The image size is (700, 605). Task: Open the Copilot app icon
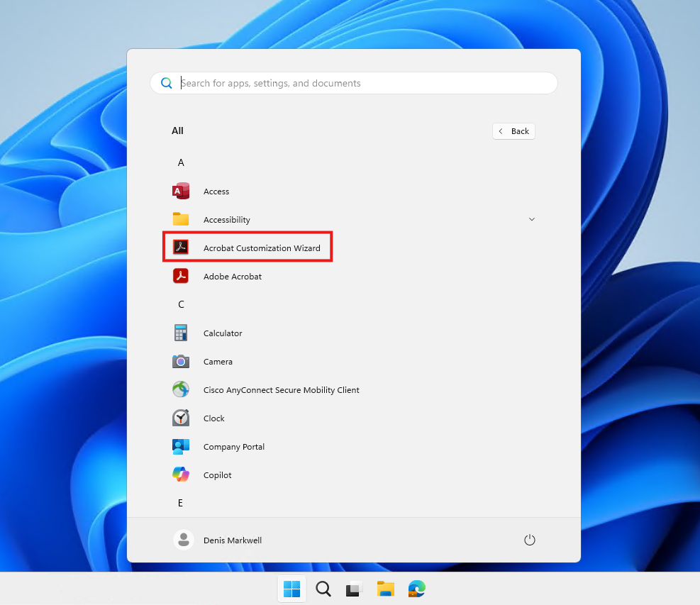181,475
